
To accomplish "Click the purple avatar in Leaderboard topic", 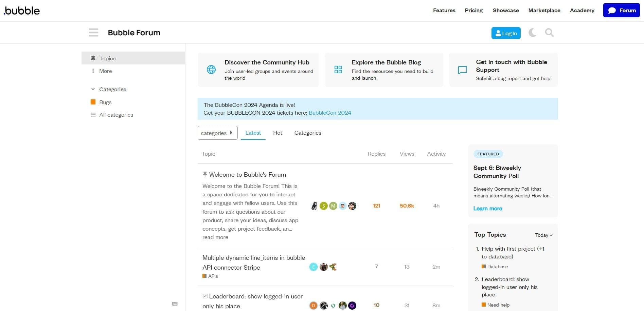I will [352, 306].
